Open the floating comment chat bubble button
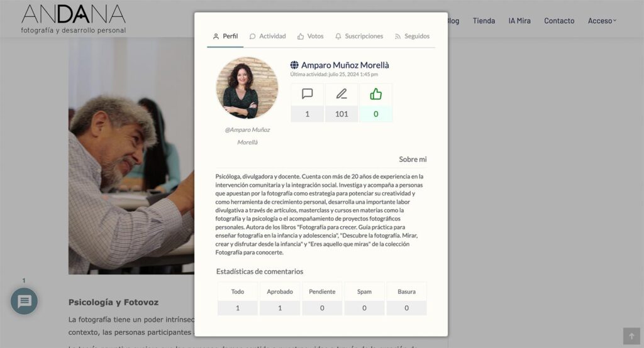The height and width of the screenshot is (348, 644). (25, 302)
